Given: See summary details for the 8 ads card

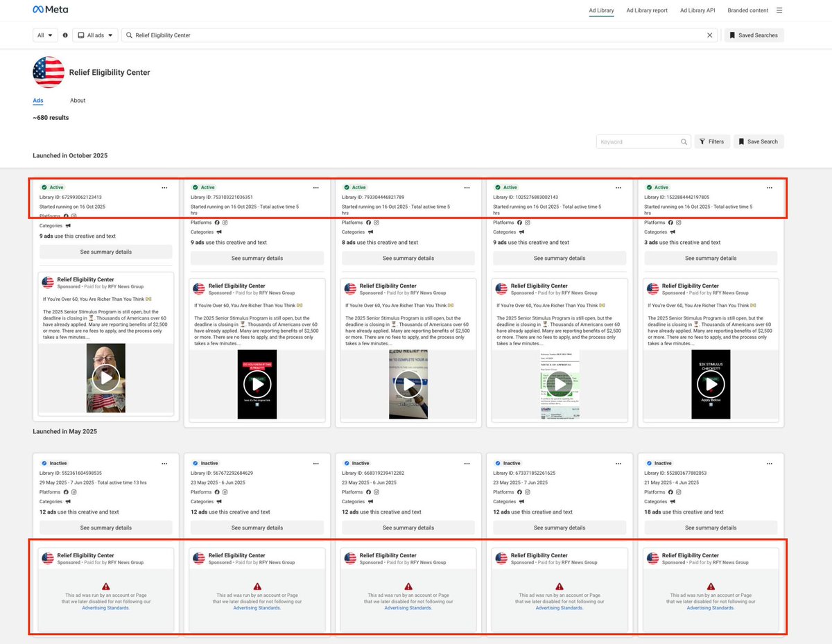Looking at the screenshot, I should (408, 258).
